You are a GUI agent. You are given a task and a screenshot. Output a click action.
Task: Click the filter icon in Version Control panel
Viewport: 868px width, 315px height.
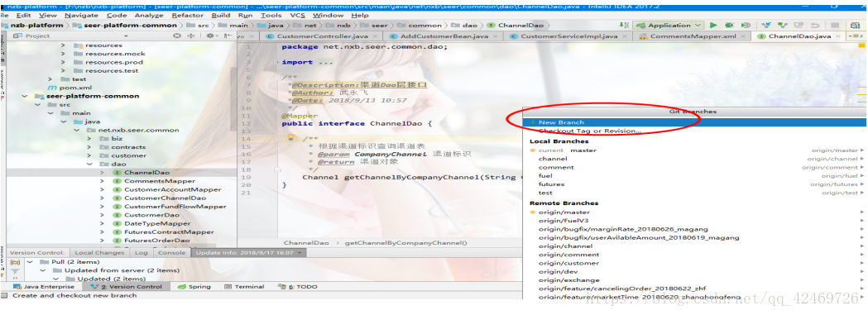pos(15,271)
